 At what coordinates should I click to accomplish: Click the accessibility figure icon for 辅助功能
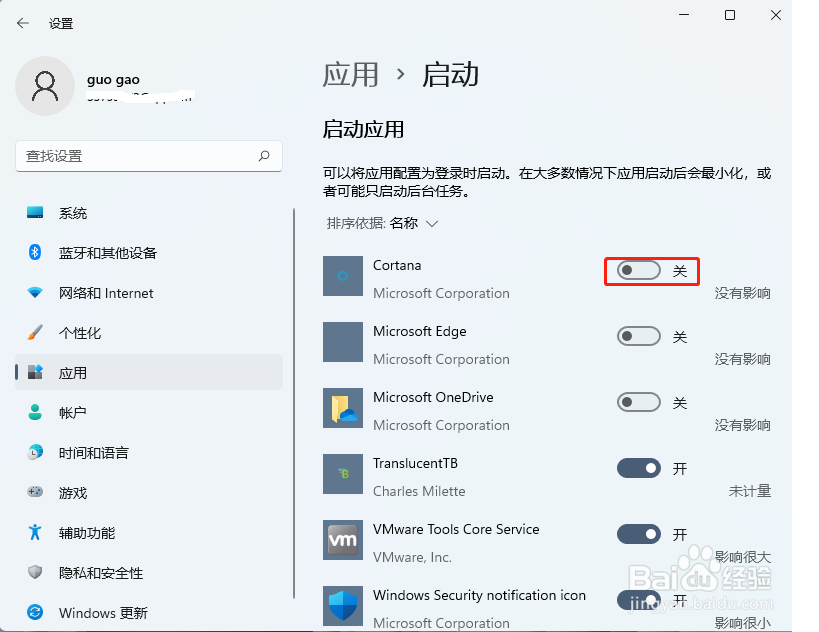(x=35, y=532)
